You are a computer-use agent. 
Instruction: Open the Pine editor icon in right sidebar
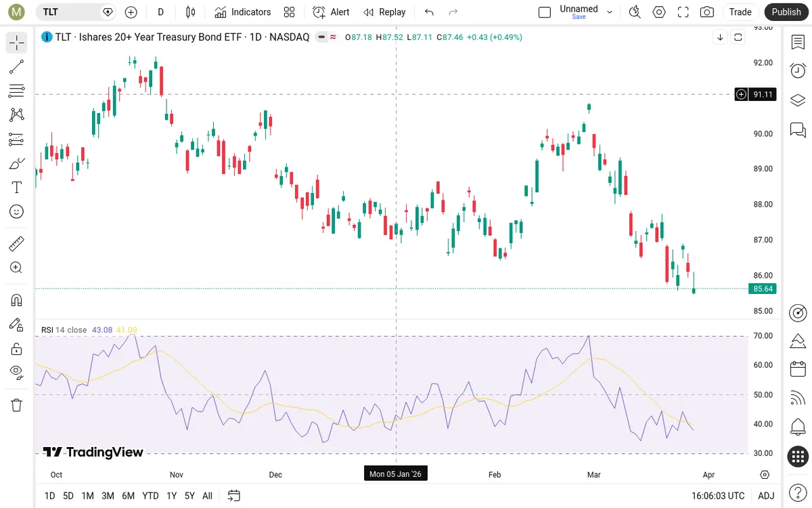[798, 341]
